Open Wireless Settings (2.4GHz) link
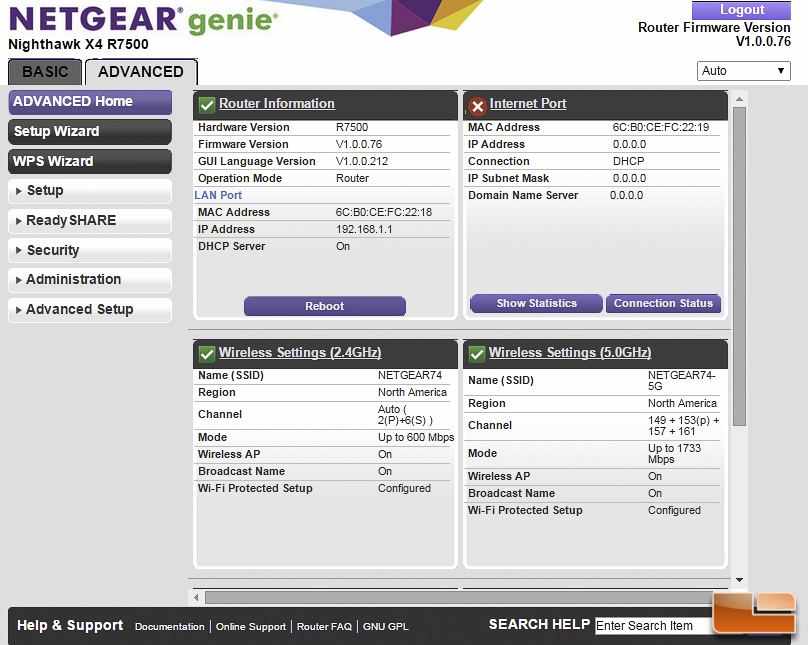Image resolution: width=808 pixels, height=645 pixels. [x=300, y=352]
